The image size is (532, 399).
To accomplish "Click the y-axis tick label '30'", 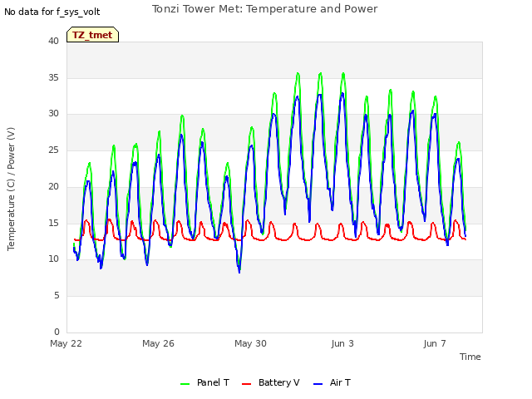I will [53, 114].
